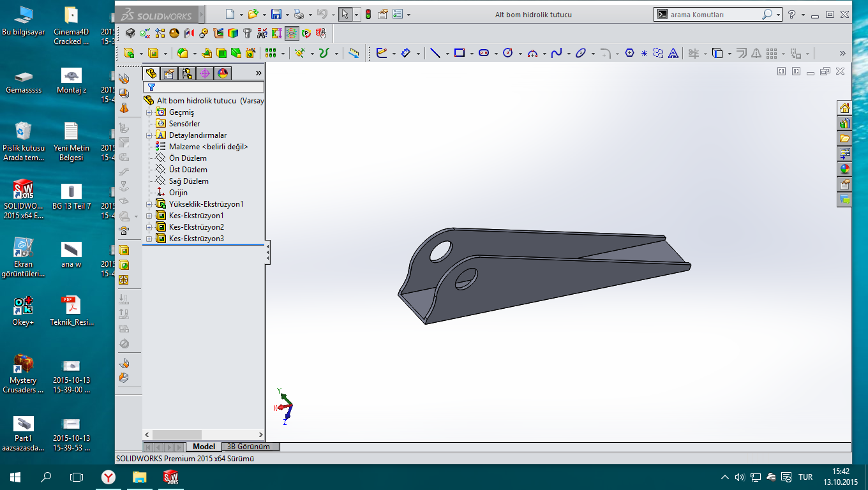This screenshot has height=490, width=868.
Task: Open Windows taskbar search
Action: (46, 477)
